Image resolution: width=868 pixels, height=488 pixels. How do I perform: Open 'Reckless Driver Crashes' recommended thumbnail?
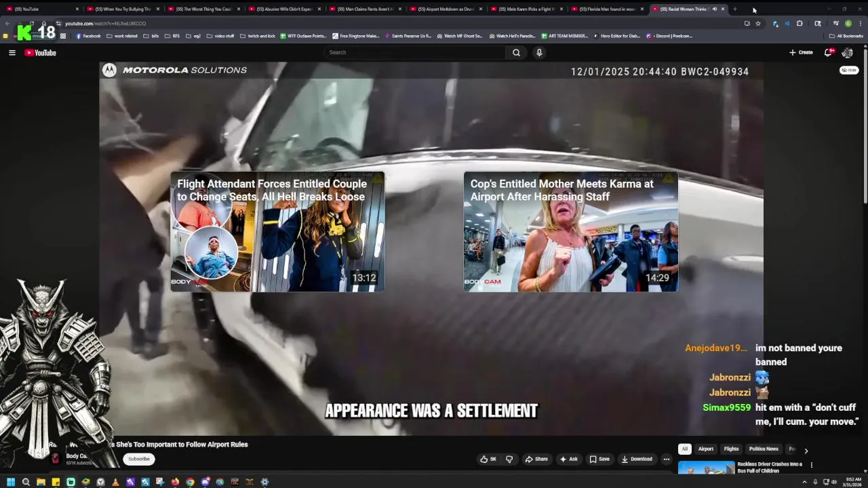(706, 468)
